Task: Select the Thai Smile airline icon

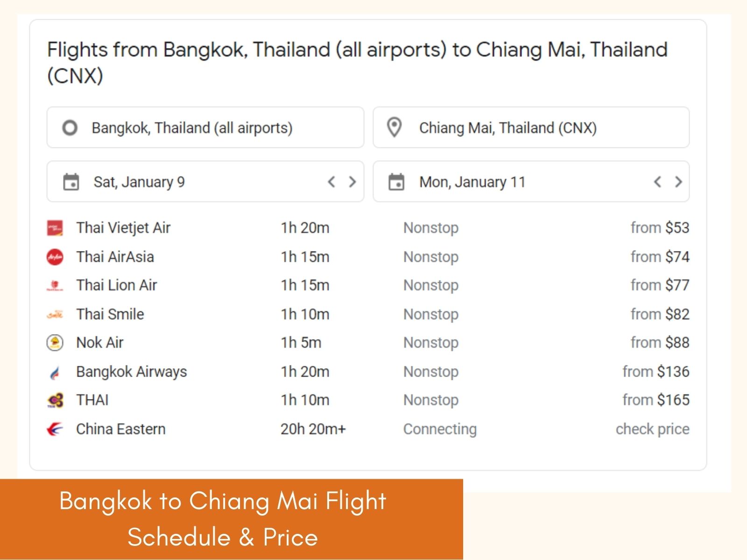Action: tap(56, 314)
